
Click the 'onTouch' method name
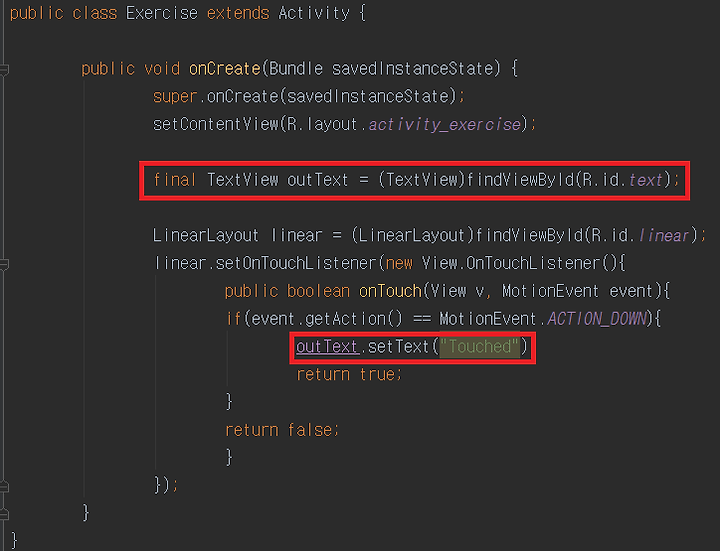[x=390, y=291]
